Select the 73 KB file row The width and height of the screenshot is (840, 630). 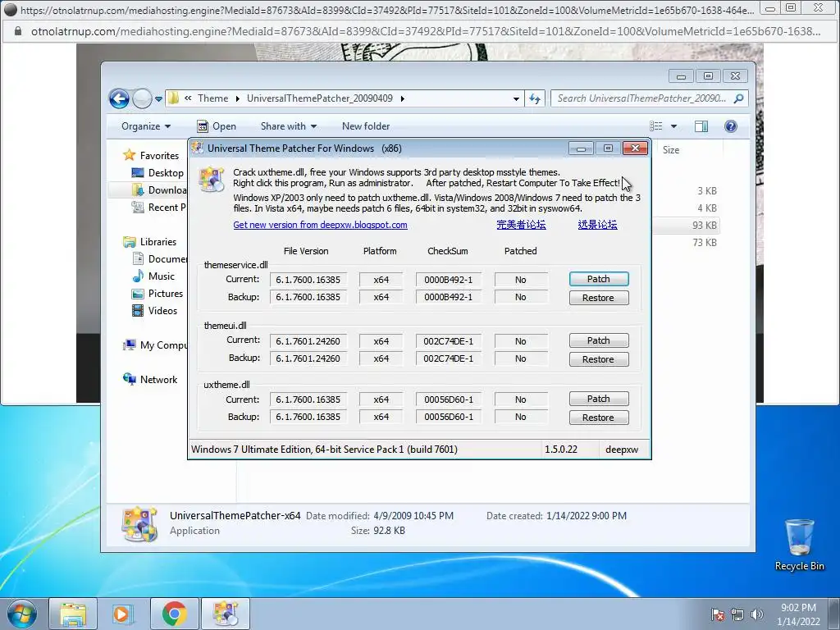point(686,243)
